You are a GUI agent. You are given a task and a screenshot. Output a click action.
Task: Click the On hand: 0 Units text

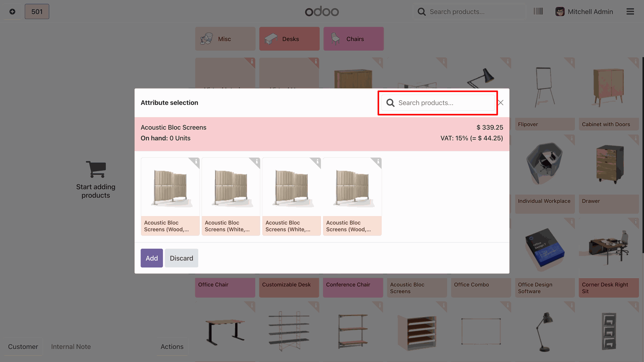click(165, 138)
